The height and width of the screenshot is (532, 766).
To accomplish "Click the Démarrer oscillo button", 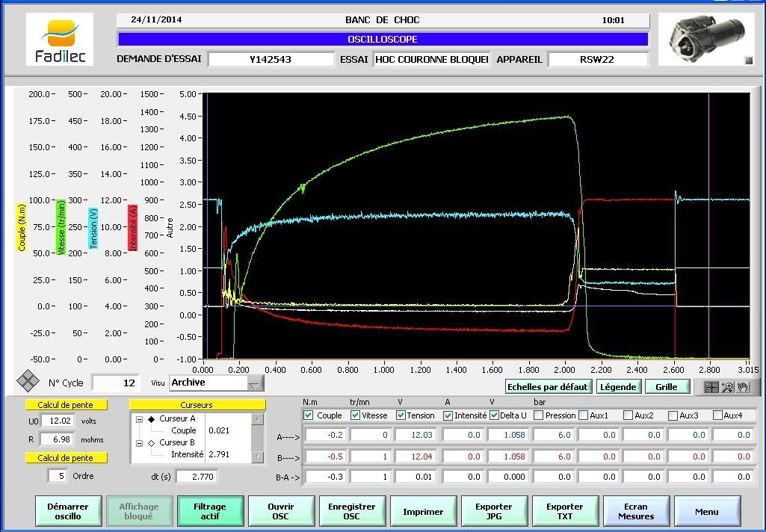I will pyautogui.click(x=68, y=512).
